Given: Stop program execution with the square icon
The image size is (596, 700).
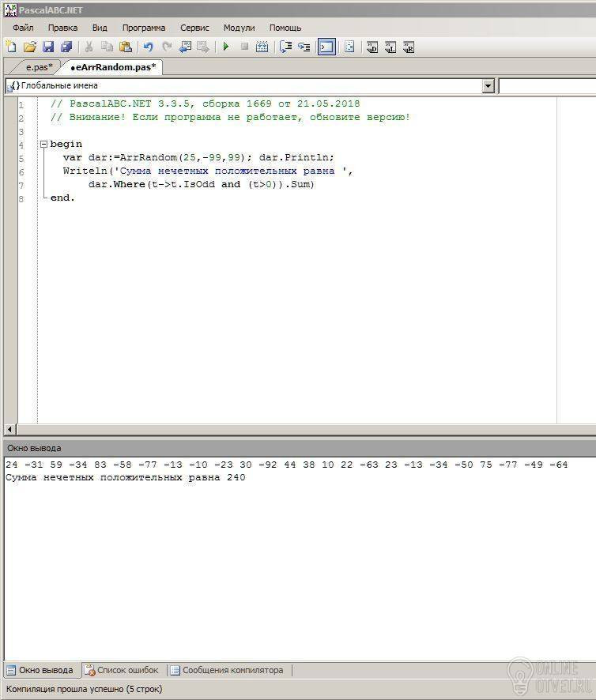Looking at the screenshot, I should (244, 46).
